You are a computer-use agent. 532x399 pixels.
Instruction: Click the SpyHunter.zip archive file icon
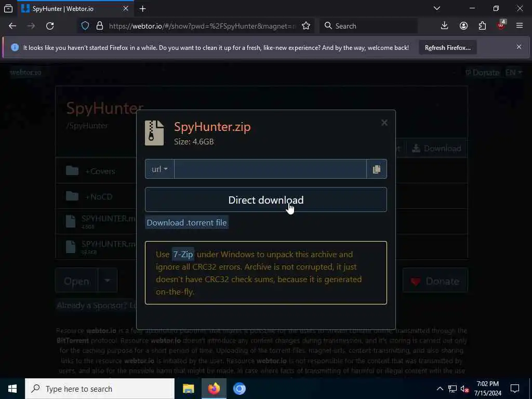pos(154,132)
